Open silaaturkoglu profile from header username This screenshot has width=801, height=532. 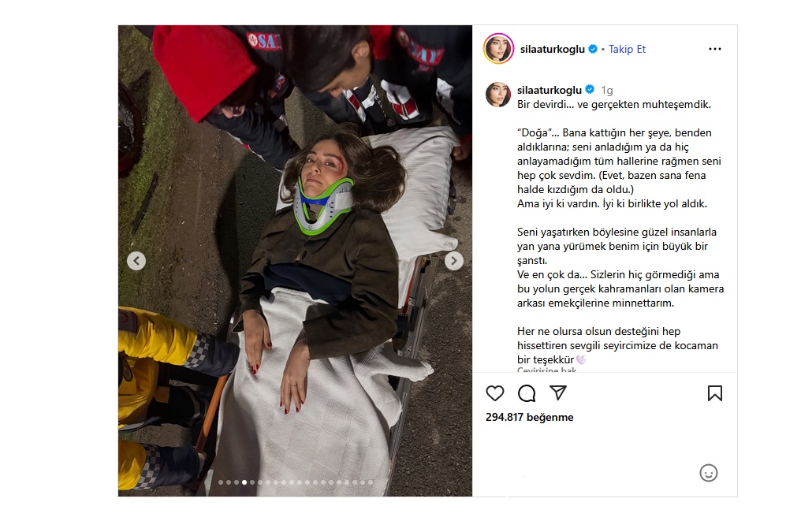click(x=552, y=49)
